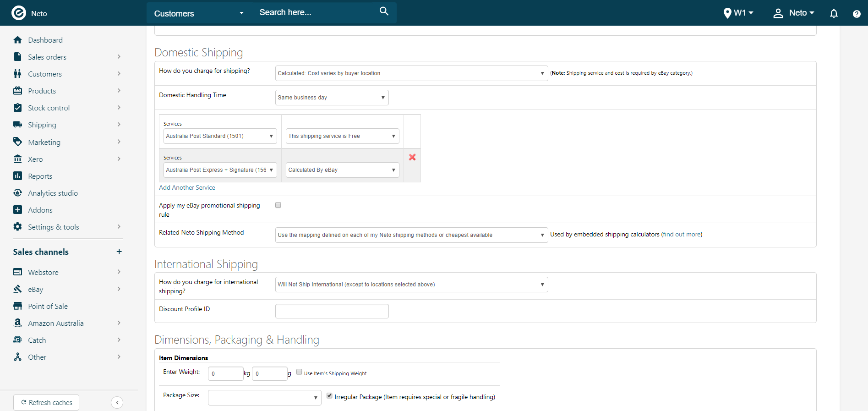868x411 pixels.
Task: Click the Neto logo icon
Action: click(18, 13)
